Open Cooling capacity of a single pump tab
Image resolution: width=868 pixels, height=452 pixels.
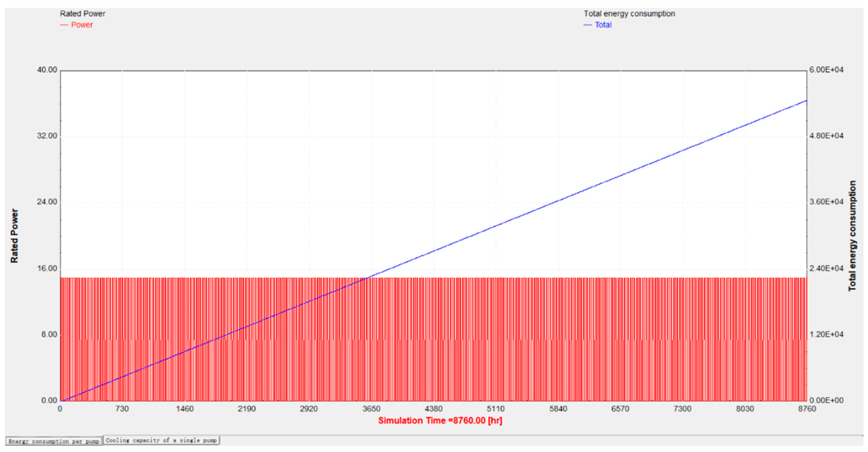161,440
